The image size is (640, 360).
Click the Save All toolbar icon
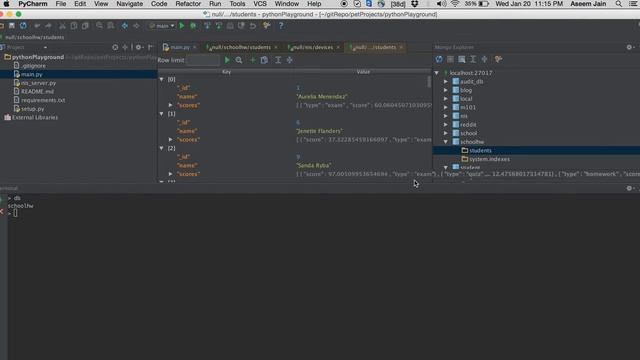click(12, 26)
